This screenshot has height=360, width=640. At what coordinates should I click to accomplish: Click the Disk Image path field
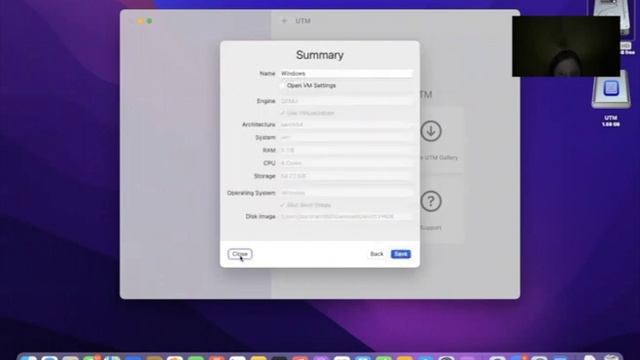(x=346, y=216)
